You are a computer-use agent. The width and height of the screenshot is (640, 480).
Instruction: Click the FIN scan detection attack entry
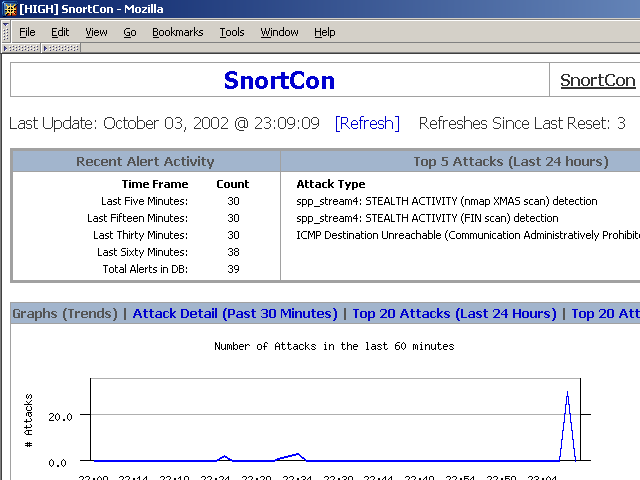pyautogui.click(x=427, y=218)
